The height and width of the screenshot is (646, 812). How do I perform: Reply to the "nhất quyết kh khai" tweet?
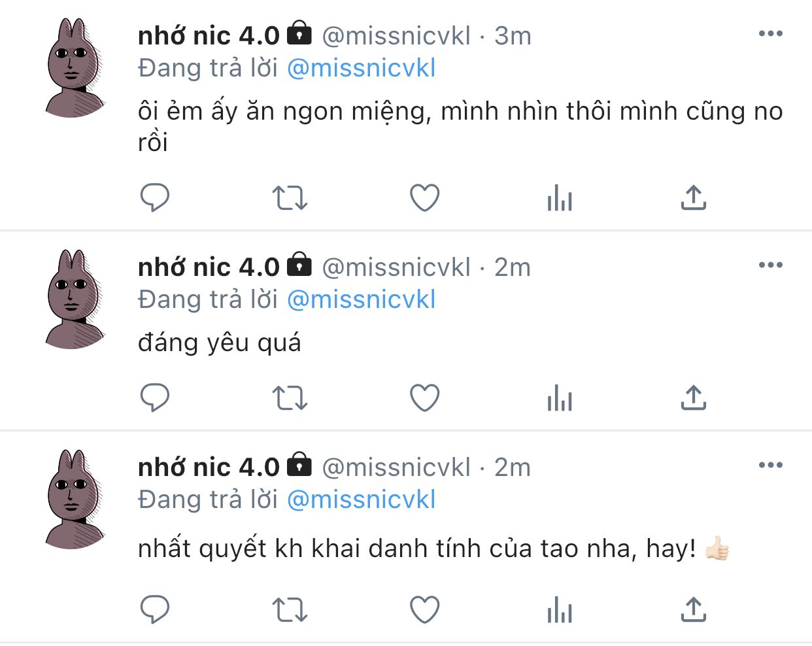[x=155, y=610]
